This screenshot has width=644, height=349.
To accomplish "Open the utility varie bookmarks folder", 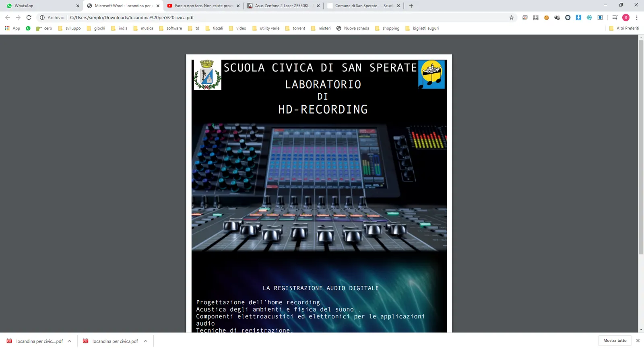I will [x=266, y=28].
